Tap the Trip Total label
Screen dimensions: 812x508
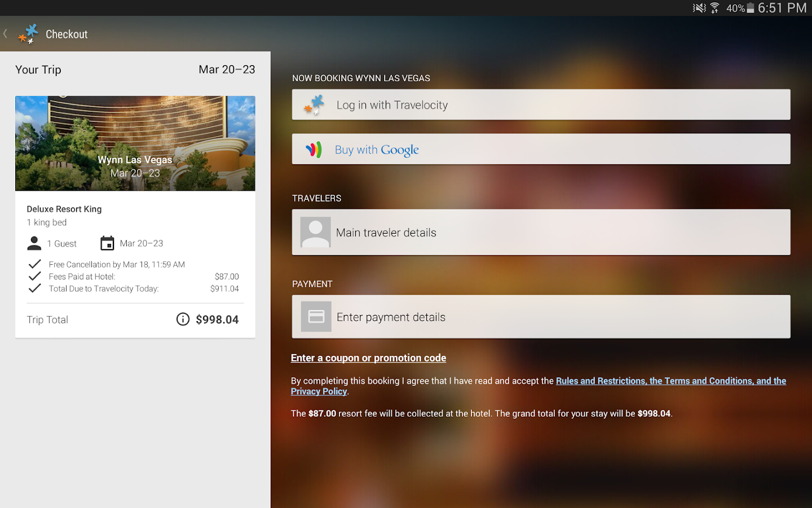47,319
